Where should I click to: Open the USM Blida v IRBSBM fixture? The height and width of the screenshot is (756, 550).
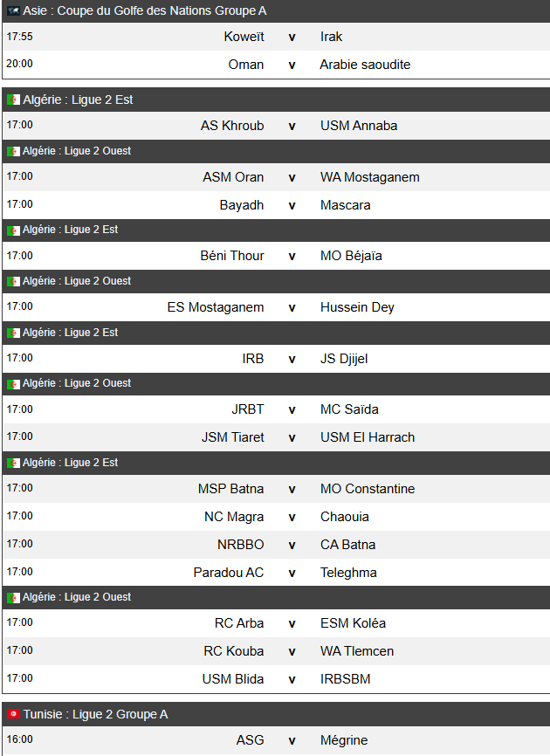click(x=276, y=679)
